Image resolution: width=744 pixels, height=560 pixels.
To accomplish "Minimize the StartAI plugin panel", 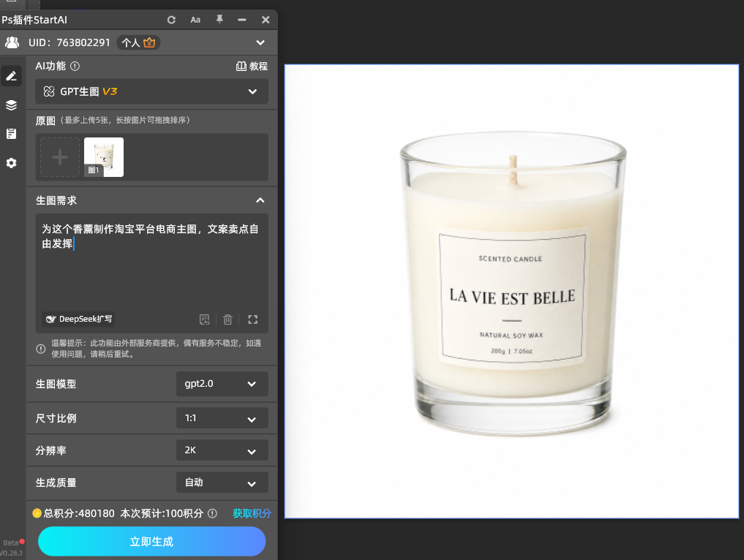I will point(242,20).
